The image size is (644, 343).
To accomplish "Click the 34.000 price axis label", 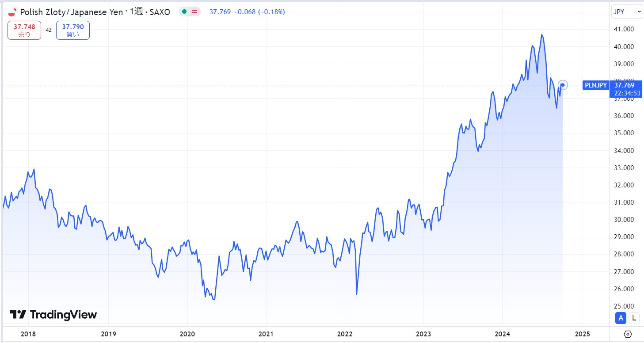I will coord(625,151).
